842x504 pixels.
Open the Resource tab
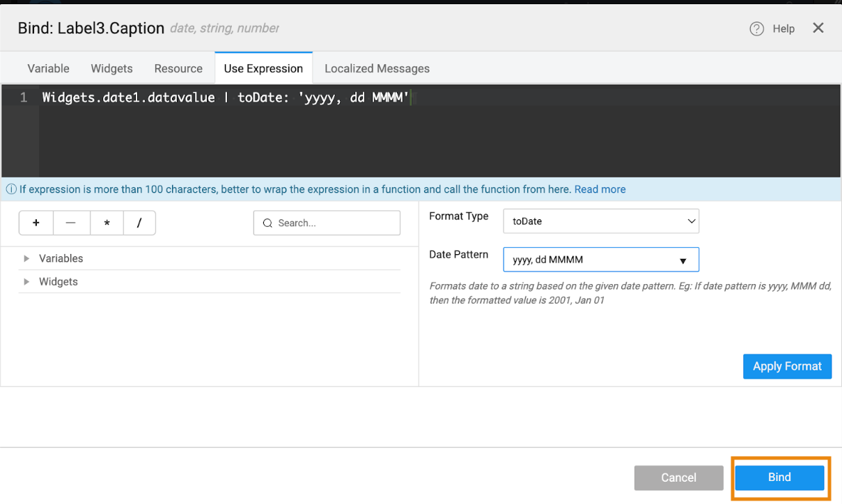click(x=178, y=68)
